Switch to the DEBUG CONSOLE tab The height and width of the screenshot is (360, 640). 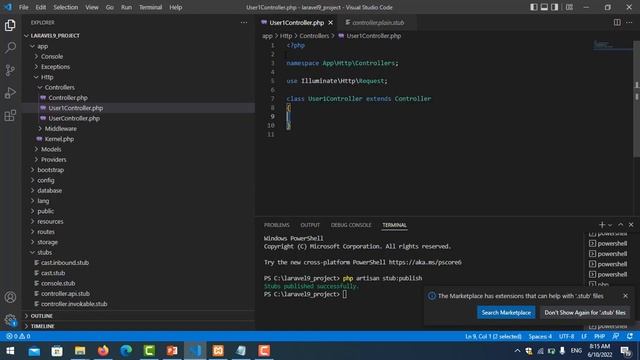tap(351, 225)
